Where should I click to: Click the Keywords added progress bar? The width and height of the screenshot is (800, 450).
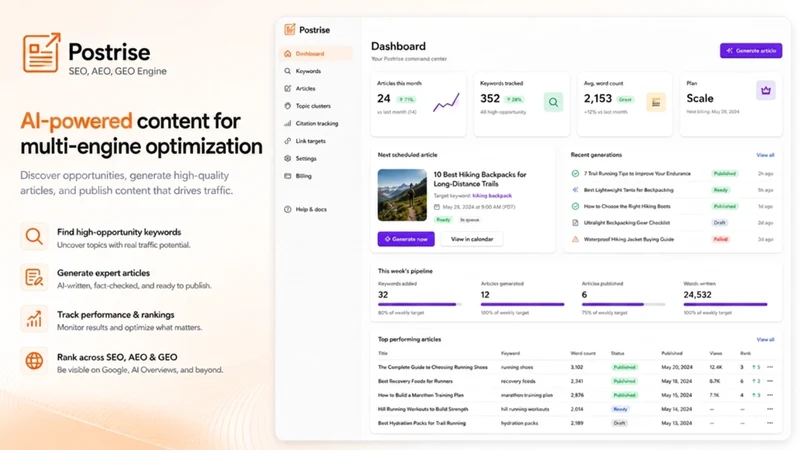pyautogui.click(x=420, y=305)
